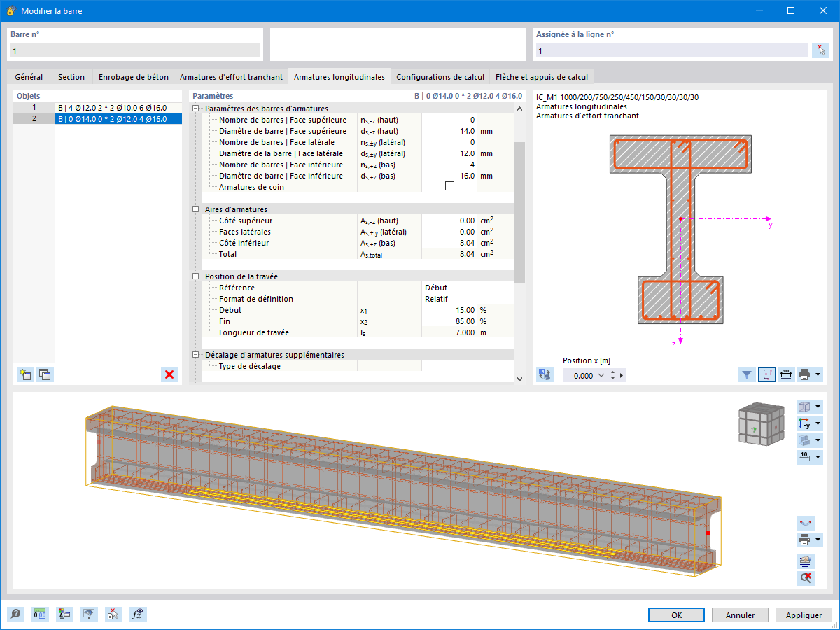Click the Paramètres vertical scrollbar thumb
Viewport: 840px width, 630px height.
(519, 211)
